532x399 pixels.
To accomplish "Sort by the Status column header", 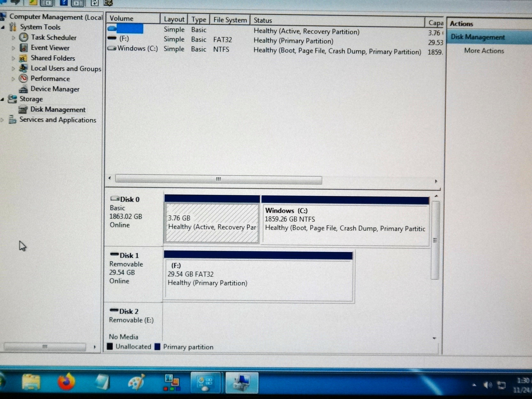I will (x=337, y=21).
